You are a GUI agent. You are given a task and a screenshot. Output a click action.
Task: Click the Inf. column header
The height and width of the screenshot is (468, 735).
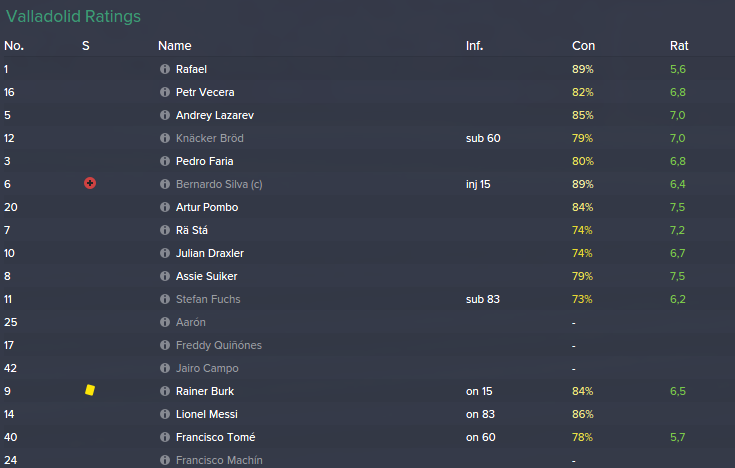474,46
